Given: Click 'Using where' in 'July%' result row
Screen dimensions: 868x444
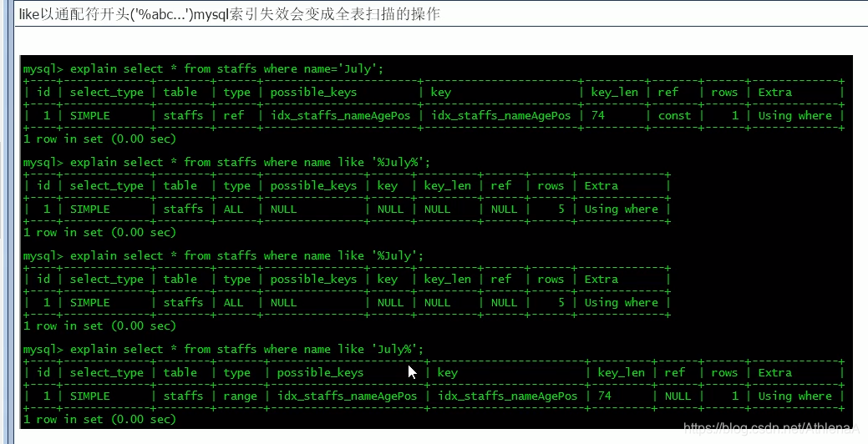Looking at the screenshot, I should click(x=795, y=396).
